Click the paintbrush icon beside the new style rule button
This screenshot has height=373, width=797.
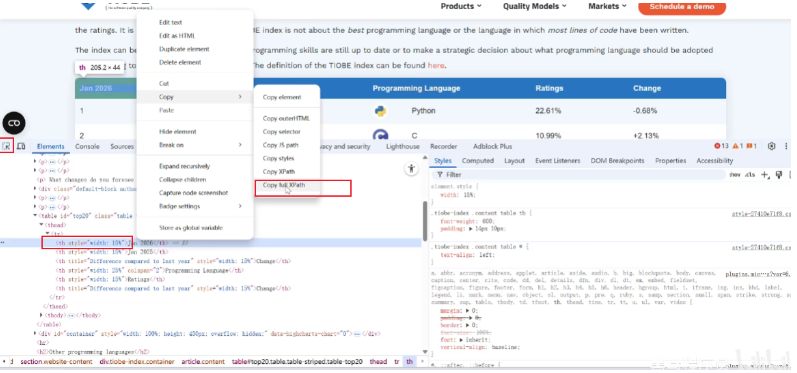(778, 175)
